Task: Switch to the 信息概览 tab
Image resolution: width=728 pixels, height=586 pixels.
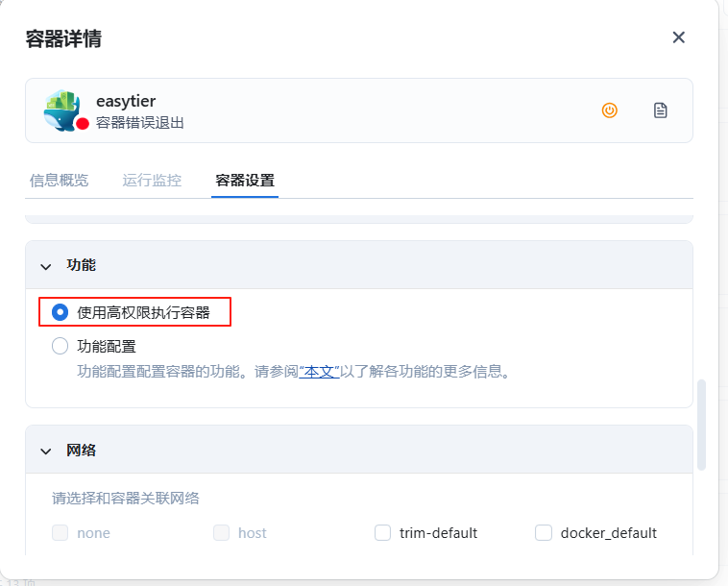Action: click(x=59, y=181)
